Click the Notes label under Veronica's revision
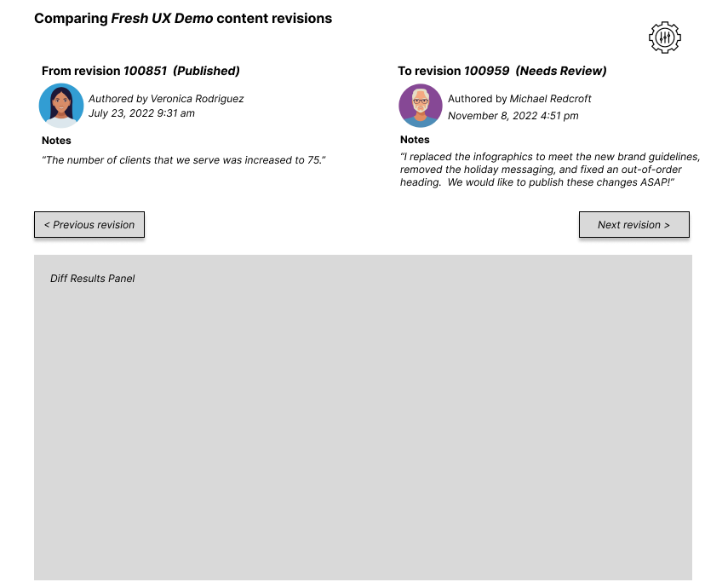This screenshot has height=588, width=728. pyautogui.click(x=56, y=141)
